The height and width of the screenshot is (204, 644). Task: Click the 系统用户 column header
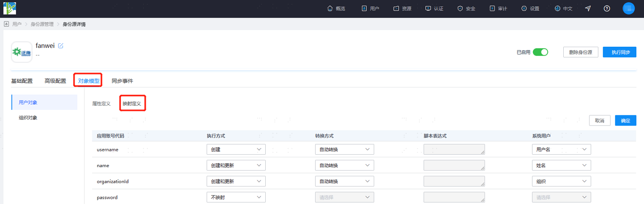click(x=541, y=136)
